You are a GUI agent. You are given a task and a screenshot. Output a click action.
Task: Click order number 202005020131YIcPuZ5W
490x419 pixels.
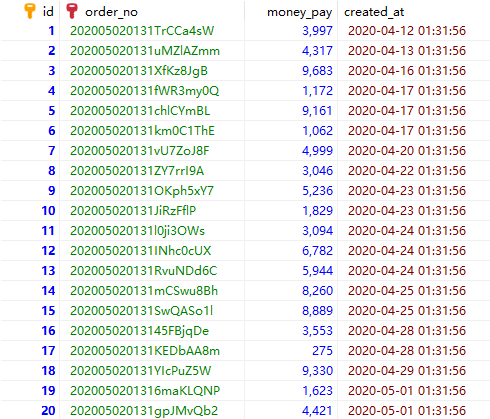click(x=141, y=371)
